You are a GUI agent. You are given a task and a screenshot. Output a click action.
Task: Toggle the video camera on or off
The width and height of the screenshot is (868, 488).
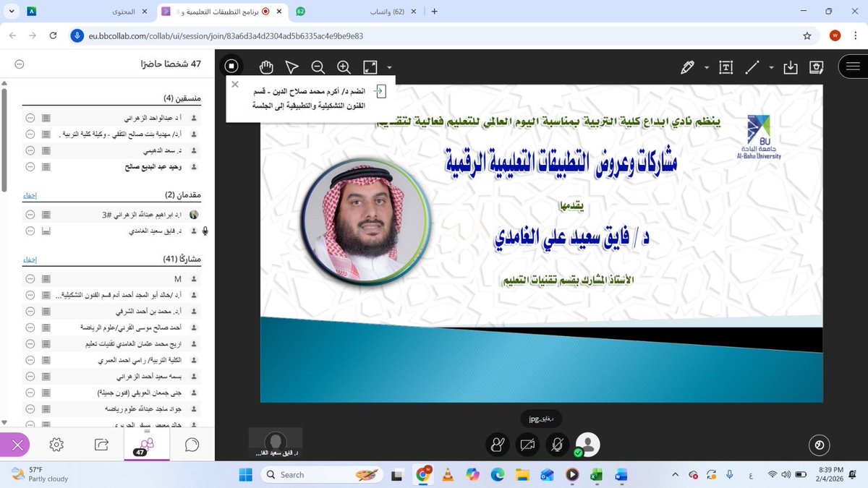coord(527,445)
